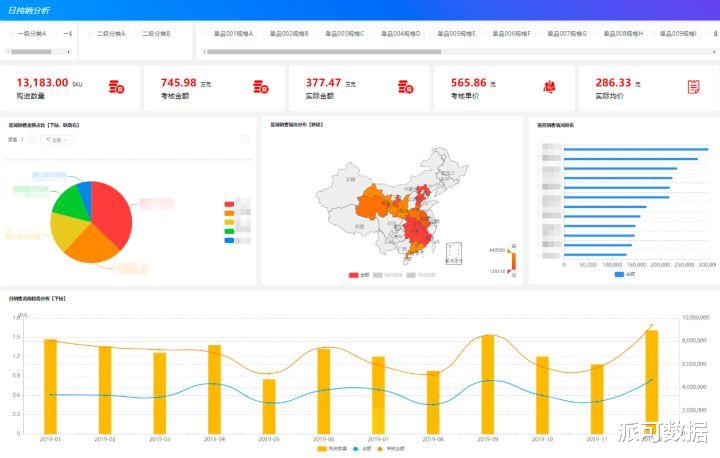This screenshot has height=458, width=720.
Task: Click right arrow of the category filter scrollbar
Action: pos(68,52)
